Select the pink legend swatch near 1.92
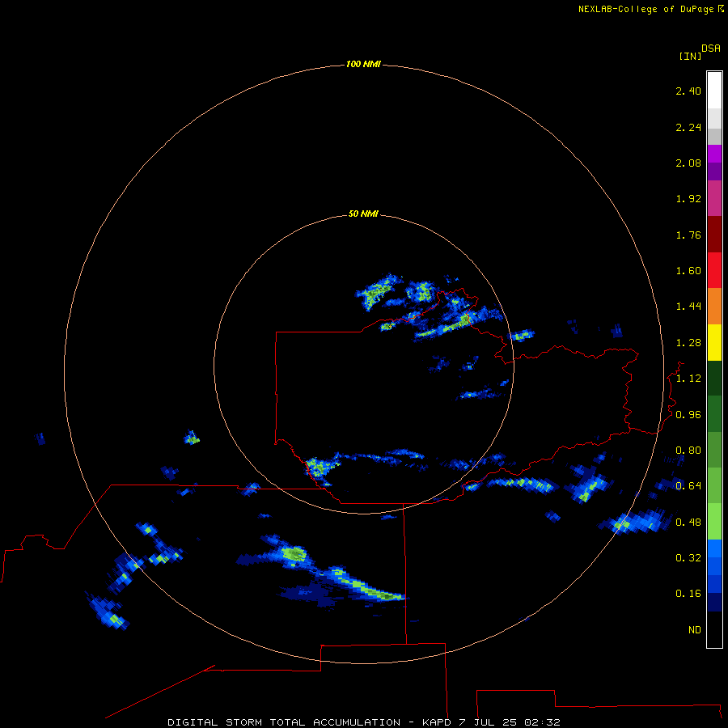 point(714,198)
